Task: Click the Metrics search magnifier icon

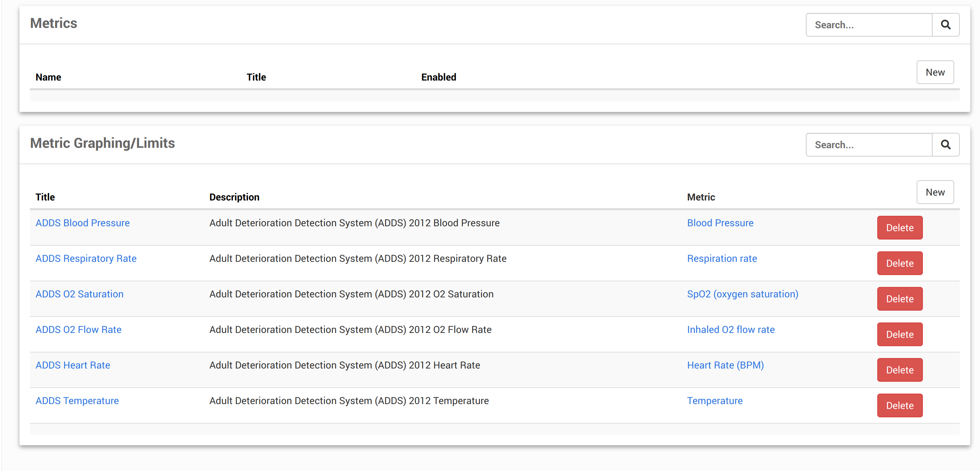Action: (x=945, y=25)
